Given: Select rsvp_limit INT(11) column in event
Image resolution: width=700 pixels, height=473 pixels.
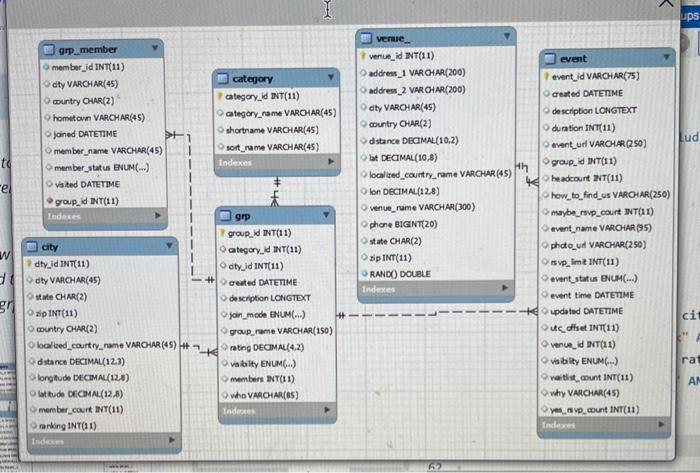Looking at the screenshot, I should tap(584, 262).
